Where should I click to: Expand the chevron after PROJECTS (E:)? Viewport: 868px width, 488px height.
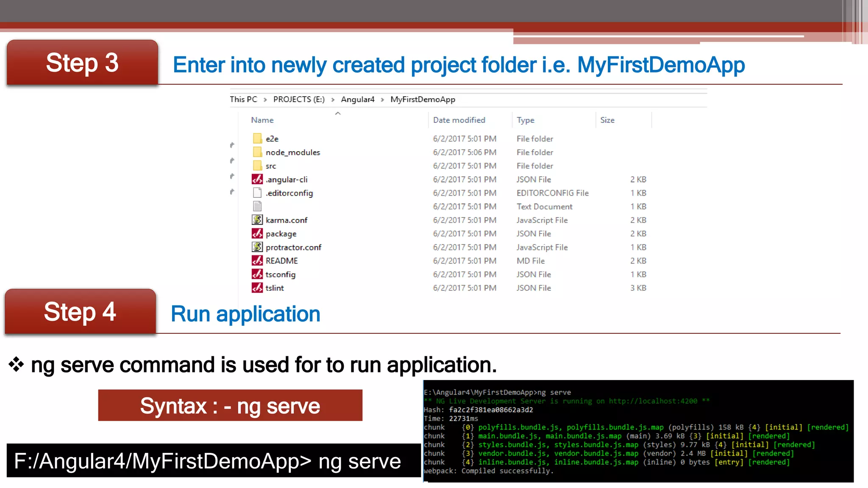tap(333, 100)
